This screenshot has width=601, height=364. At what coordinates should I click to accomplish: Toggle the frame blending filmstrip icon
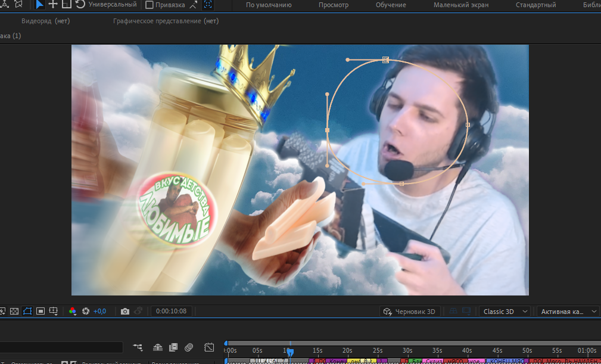tap(173, 347)
